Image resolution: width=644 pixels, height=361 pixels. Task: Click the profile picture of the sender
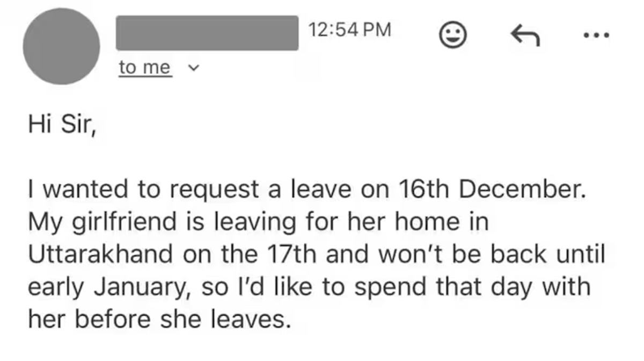pos(61,44)
